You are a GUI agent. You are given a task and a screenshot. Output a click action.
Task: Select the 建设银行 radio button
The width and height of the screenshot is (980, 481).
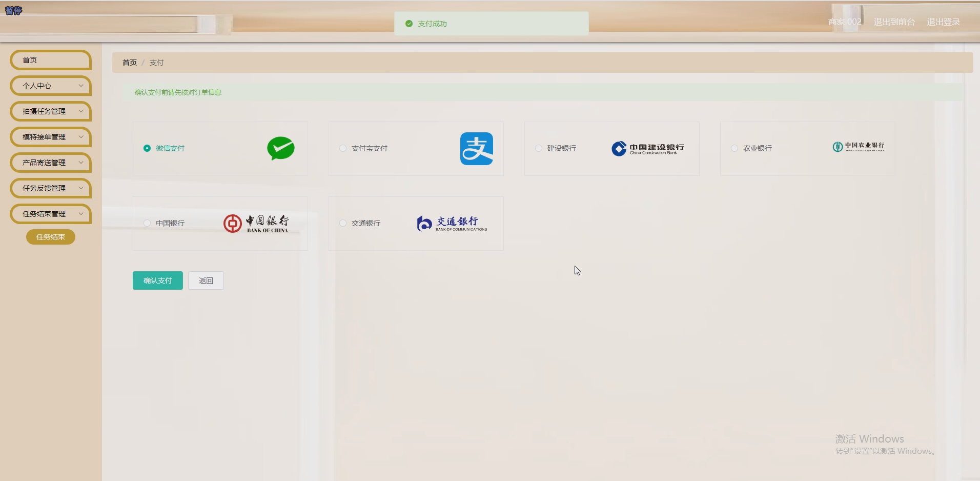point(539,148)
